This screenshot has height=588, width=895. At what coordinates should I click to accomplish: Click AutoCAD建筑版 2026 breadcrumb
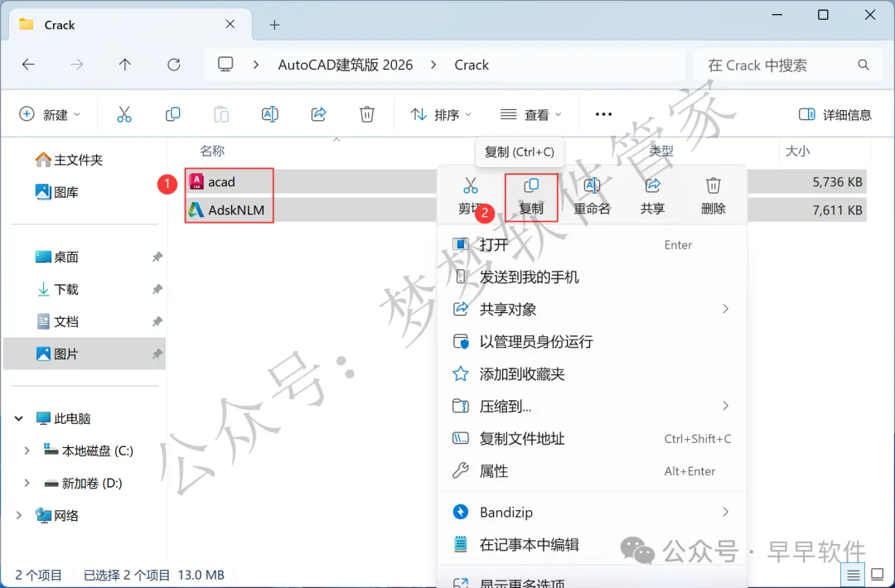(x=346, y=65)
